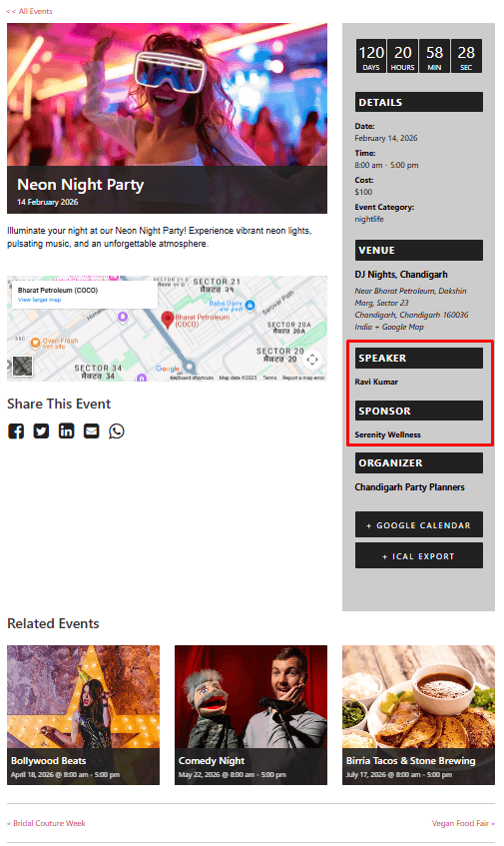Click countdown days box showing 120
The width and height of the screenshot is (504, 846).
pos(371,56)
